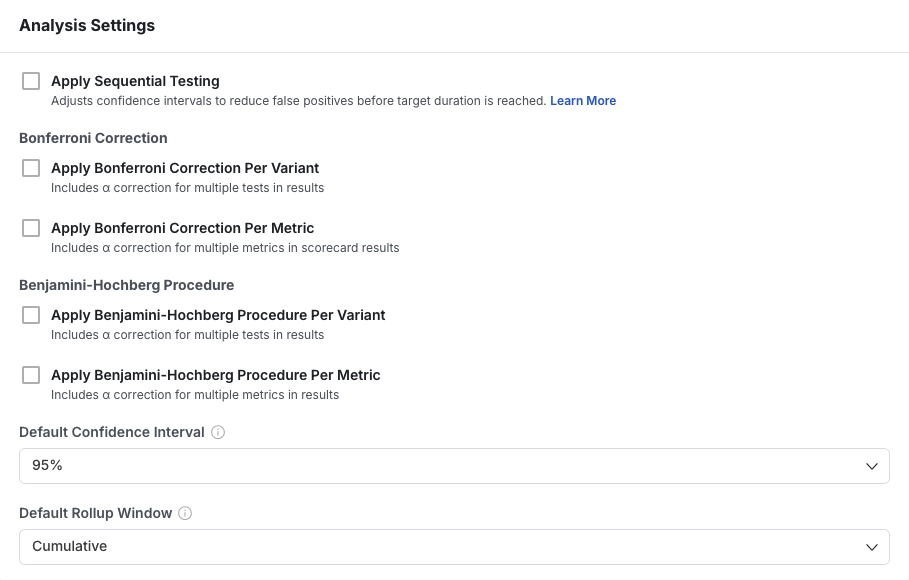Image resolution: width=909 pixels, height=580 pixels.
Task: Tick Benjamini-Hochberg Procedure Per Metric checkbox
Action: click(x=31, y=375)
